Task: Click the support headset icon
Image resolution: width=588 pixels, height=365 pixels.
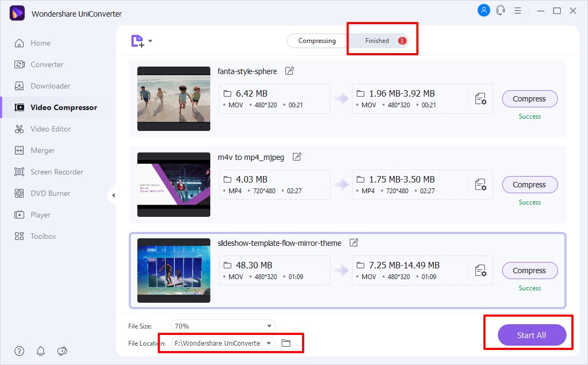Action: tap(501, 10)
